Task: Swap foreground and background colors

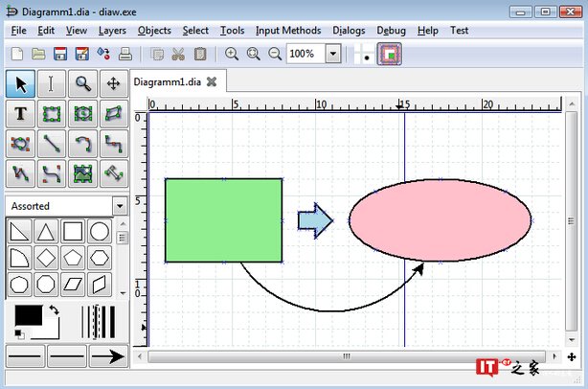Action: coord(54,311)
